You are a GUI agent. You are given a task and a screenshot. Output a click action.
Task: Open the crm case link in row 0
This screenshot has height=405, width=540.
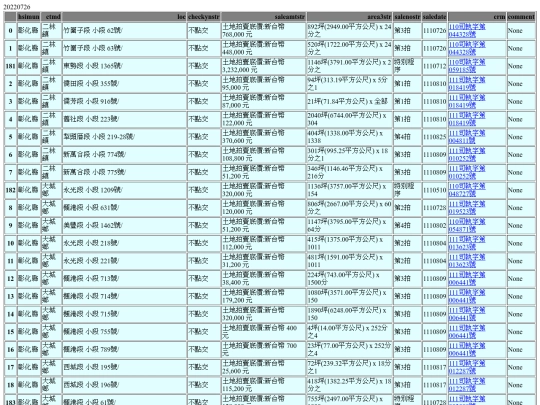point(467,31)
